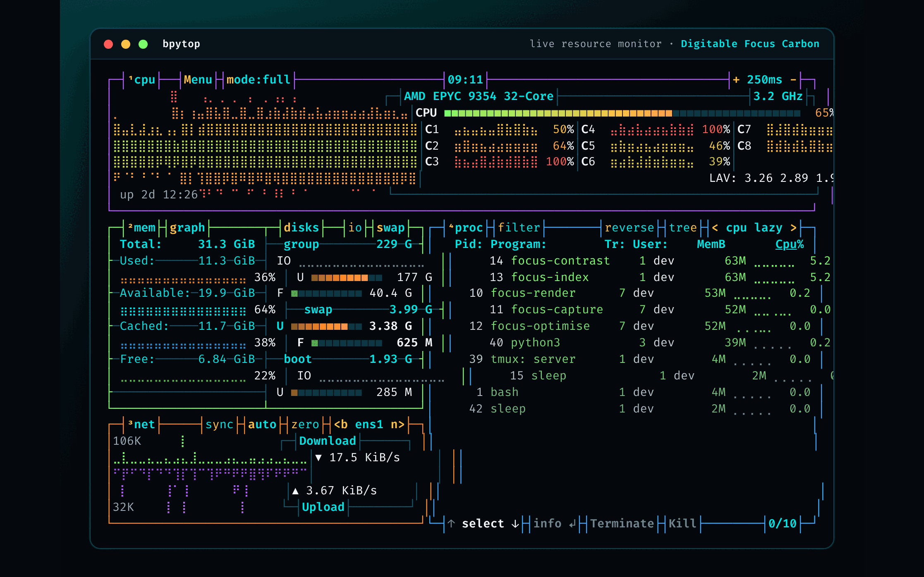
Task: Click the C3 core graph
Action: click(x=496, y=162)
